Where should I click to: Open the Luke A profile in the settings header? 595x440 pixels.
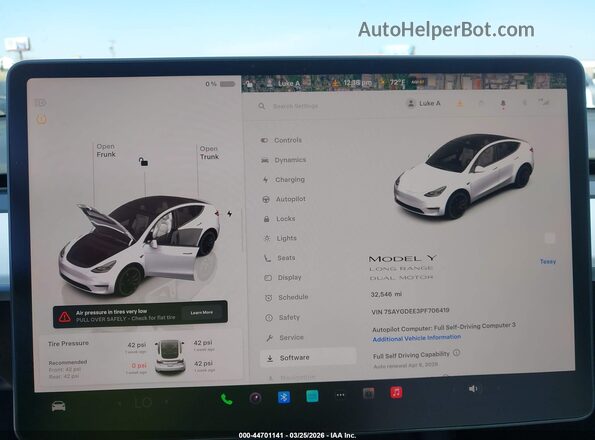pos(423,103)
